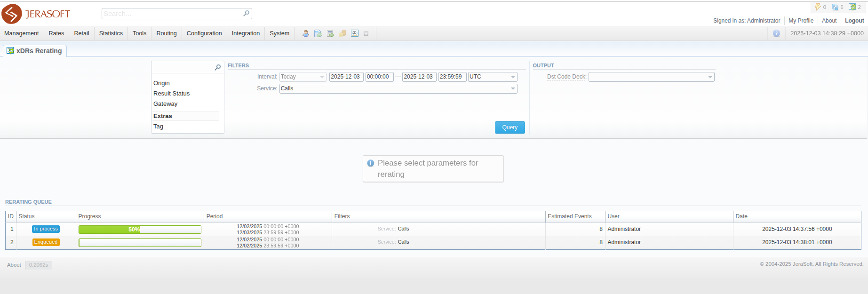Expand the Interval dropdown showing Today

[303, 77]
